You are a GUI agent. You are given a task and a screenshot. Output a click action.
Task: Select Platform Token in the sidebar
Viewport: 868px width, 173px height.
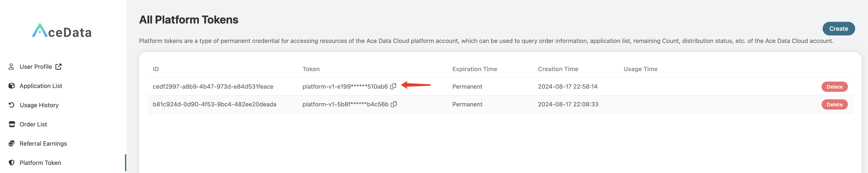point(40,163)
